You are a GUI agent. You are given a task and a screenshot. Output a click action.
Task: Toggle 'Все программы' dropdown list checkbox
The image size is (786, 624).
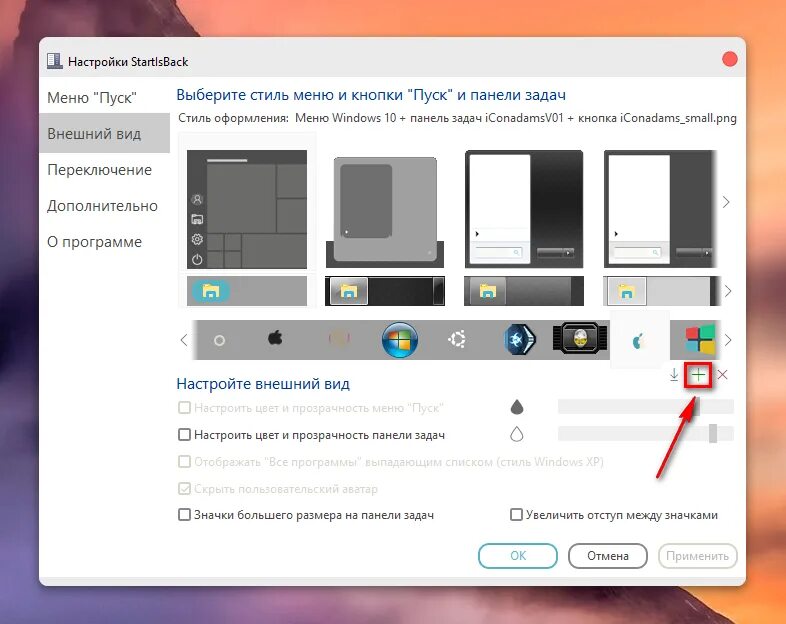click(184, 461)
